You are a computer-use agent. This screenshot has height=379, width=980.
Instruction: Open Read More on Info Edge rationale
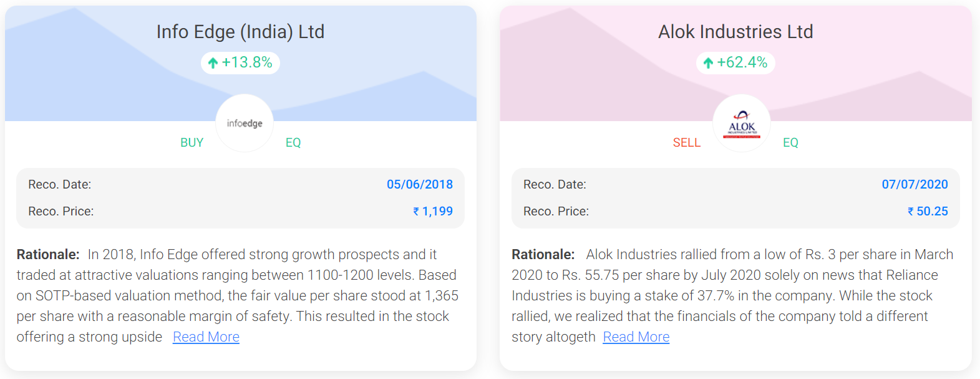click(206, 337)
